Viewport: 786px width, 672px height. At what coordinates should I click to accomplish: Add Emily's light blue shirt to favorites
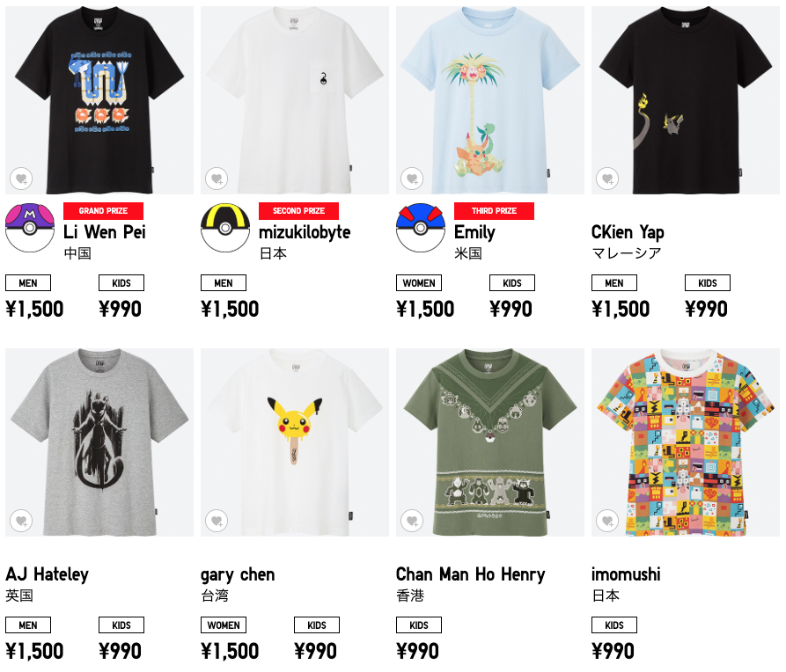(412, 179)
